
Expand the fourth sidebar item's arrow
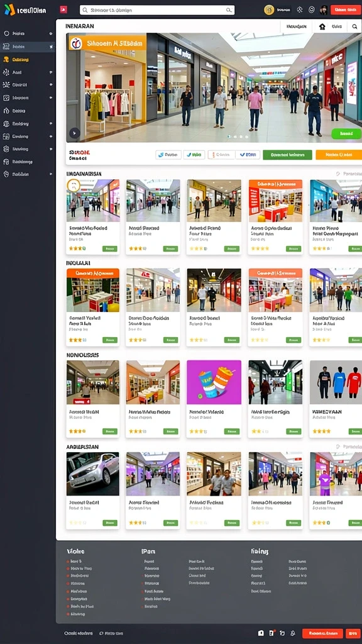[51, 72]
